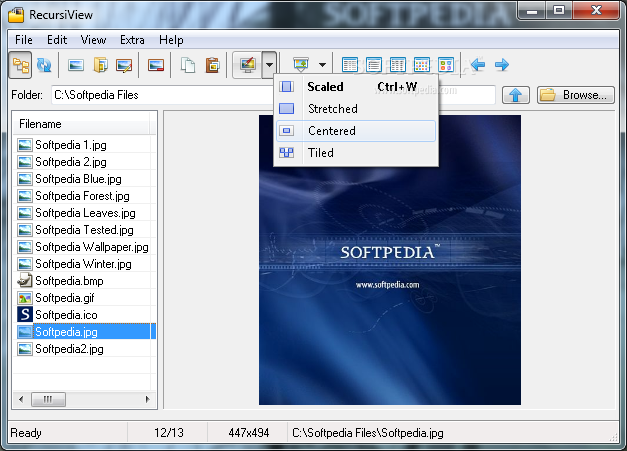Click the Browse... button
627x451 pixels.
pos(576,95)
